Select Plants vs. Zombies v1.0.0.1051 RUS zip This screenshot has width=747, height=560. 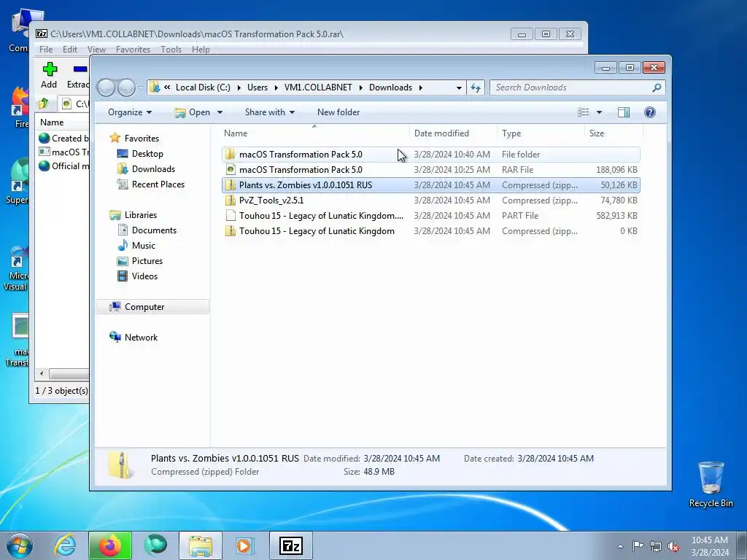pyautogui.click(x=430, y=184)
